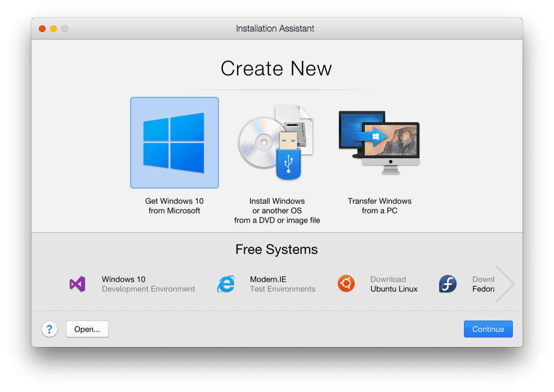Click the Fedora logo icon
This screenshot has width=554, height=392.
click(448, 283)
